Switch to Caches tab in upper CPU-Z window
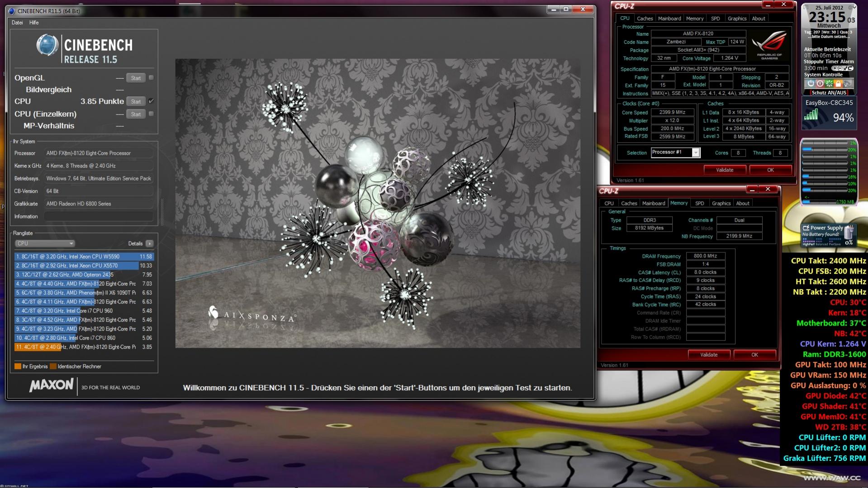 pyautogui.click(x=645, y=19)
